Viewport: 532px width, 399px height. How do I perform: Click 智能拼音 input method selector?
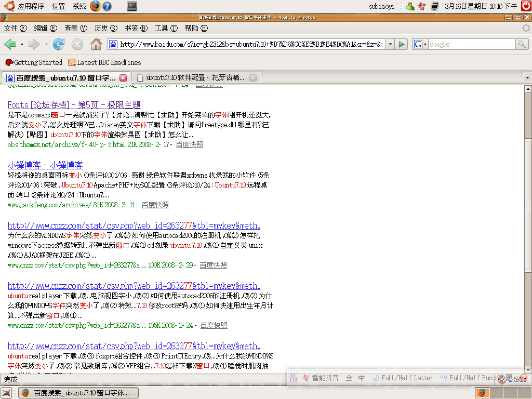[x=321, y=378]
